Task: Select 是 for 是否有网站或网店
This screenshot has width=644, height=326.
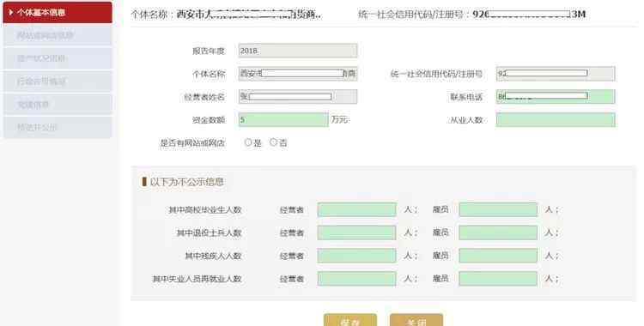Action: pyautogui.click(x=247, y=142)
